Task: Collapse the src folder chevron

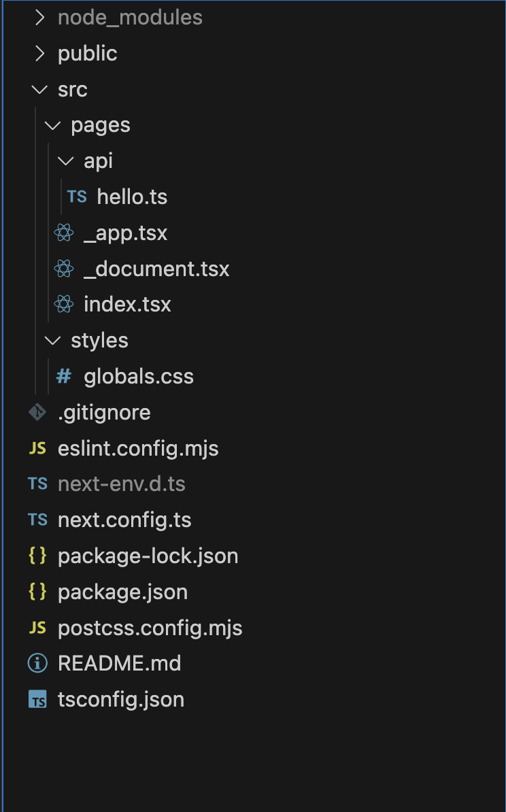Action: tap(40, 90)
